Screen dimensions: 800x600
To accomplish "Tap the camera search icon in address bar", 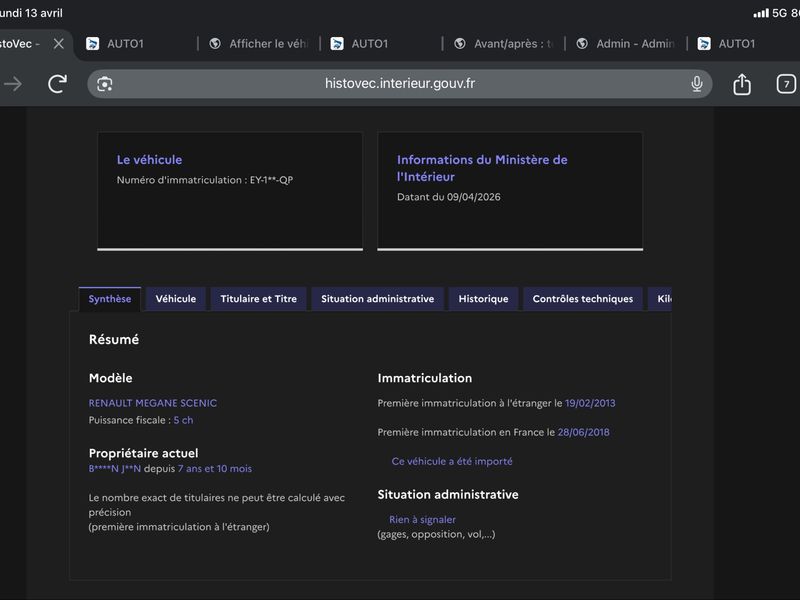I will [105, 84].
